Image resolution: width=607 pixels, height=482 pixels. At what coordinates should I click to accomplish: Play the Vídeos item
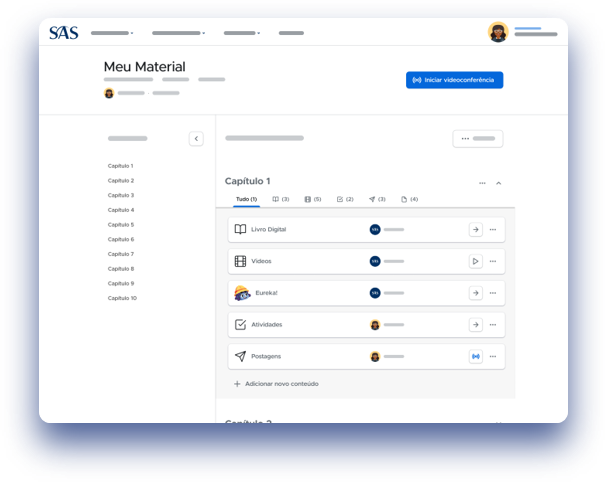[x=475, y=261]
